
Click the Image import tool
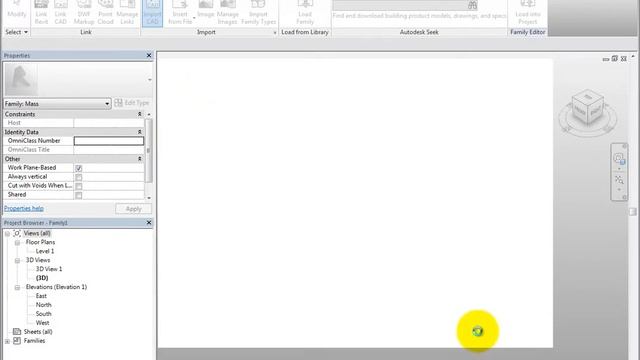206,10
